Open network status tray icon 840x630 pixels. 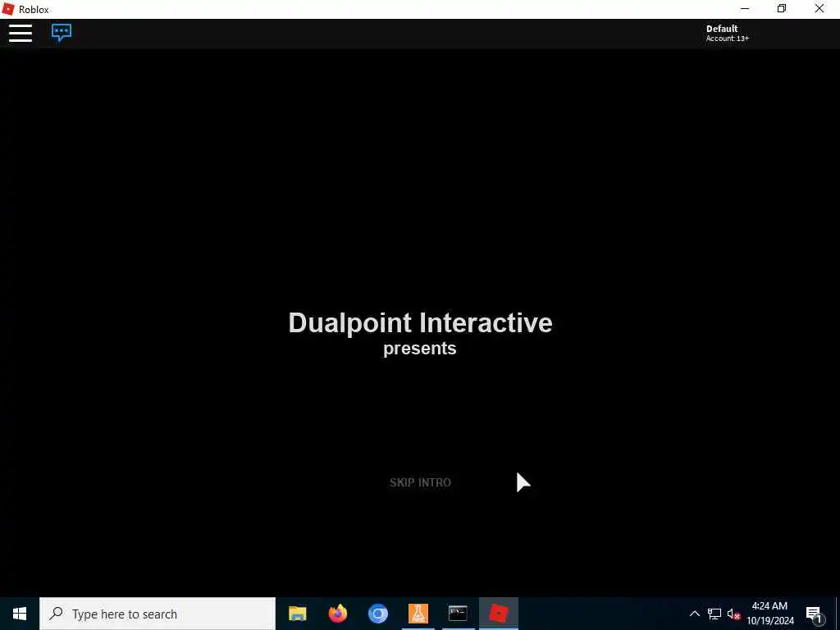click(714, 614)
